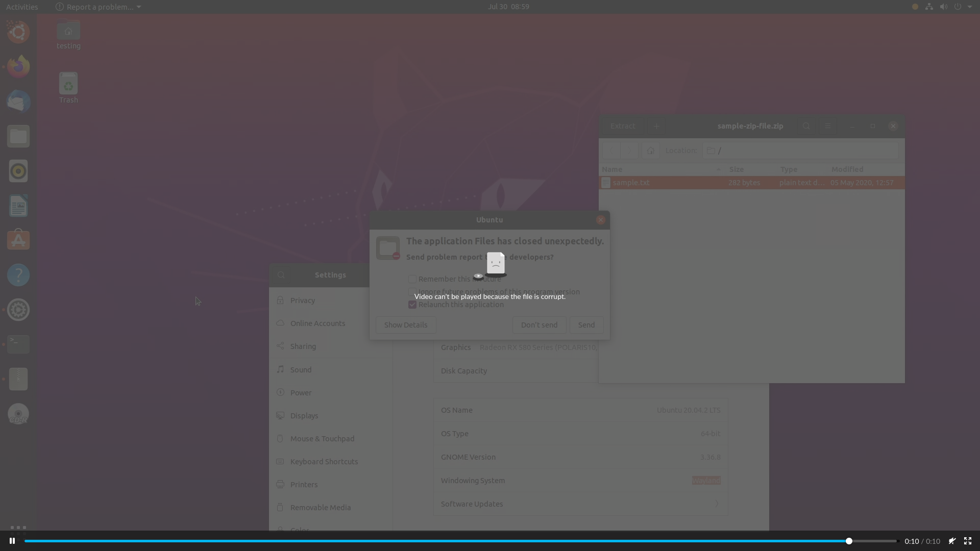Open the clock at Jul 30 08:59
This screenshot has height=551, width=980.
508,7
